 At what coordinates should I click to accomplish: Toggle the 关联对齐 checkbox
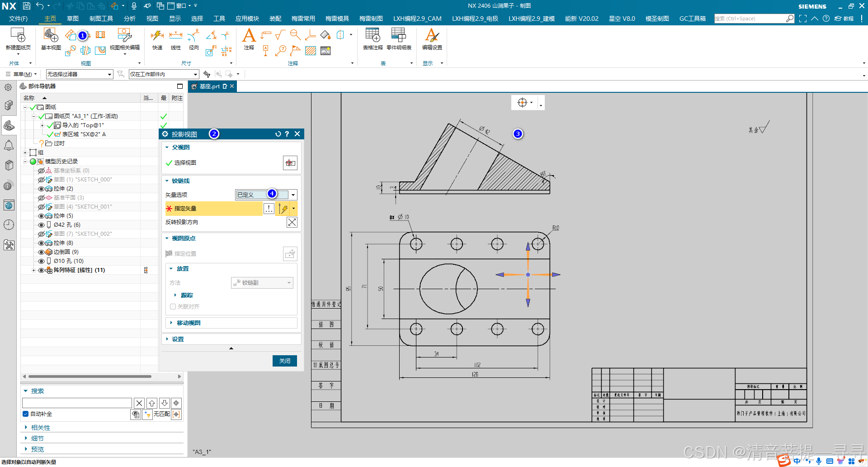[x=173, y=307]
